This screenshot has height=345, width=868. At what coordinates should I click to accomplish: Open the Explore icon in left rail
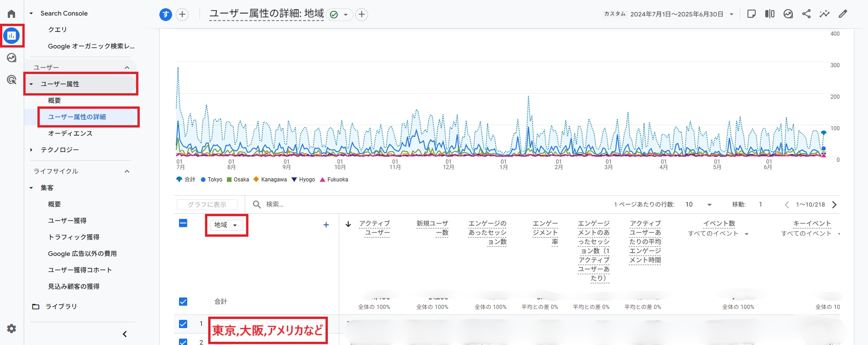11,58
